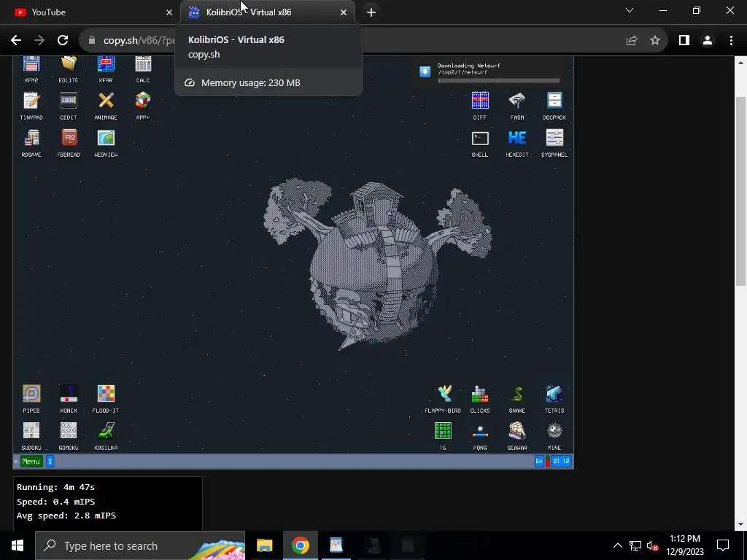Launch the FLOOD-IT game icon
Screen dimensions: 747x560
(106, 399)
